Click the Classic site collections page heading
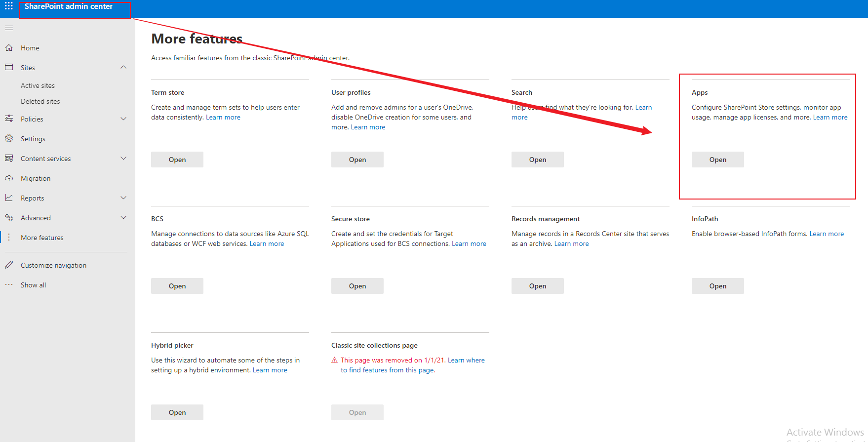868x442 pixels. (x=374, y=345)
